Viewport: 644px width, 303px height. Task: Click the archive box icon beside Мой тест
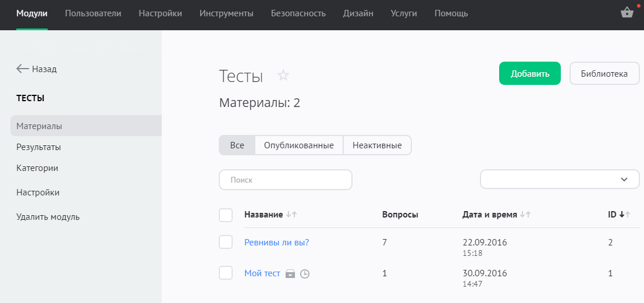(290, 274)
